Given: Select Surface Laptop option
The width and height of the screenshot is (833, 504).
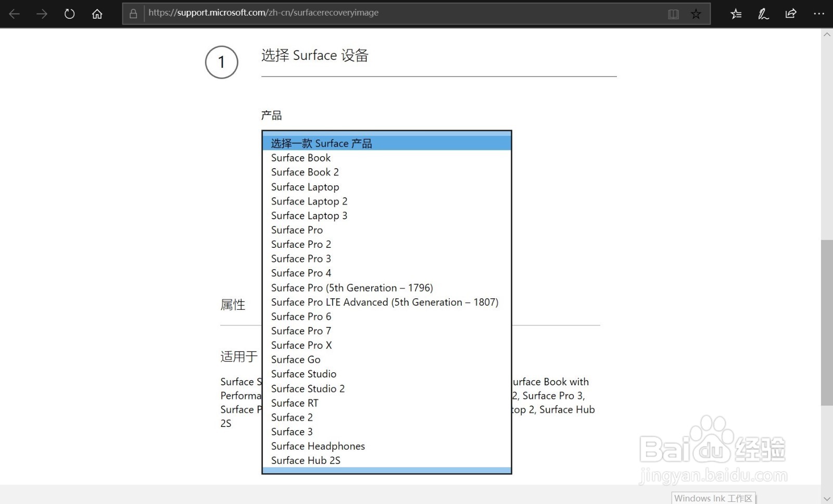Looking at the screenshot, I should (387, 187).
